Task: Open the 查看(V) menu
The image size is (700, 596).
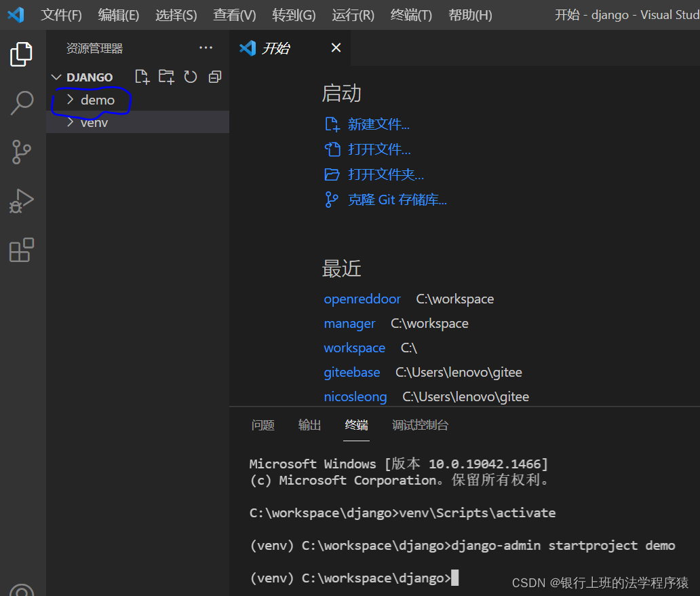Action: click(235, 15)
